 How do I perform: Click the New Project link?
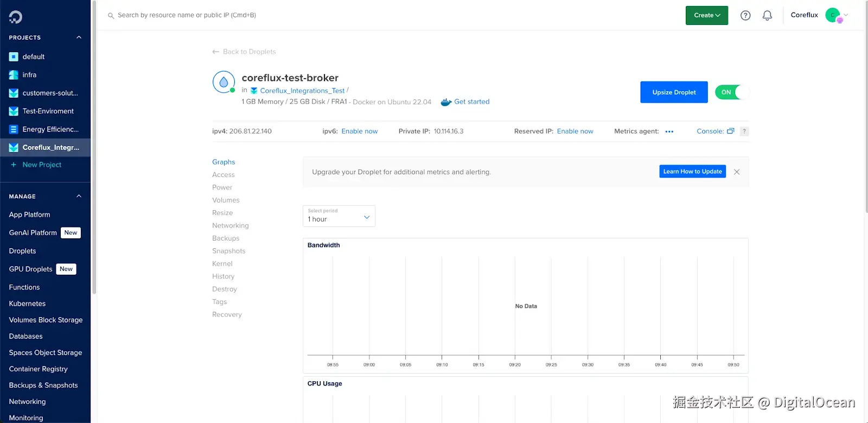(42, 165)
